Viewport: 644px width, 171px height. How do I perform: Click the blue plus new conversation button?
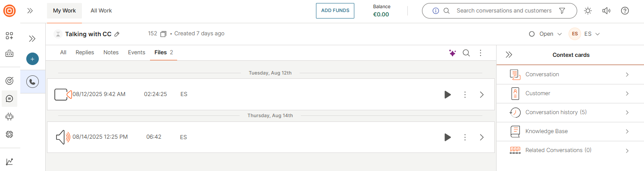32,59
